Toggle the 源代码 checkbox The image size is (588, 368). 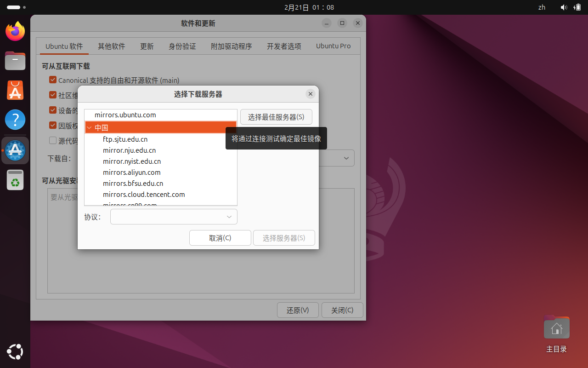(53, 141)
